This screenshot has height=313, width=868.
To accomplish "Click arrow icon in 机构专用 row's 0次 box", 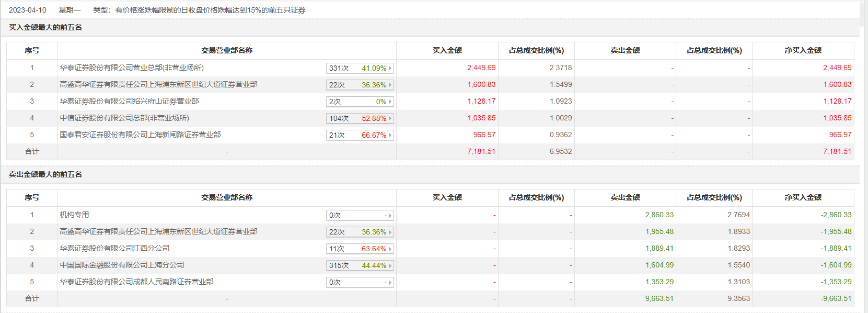I will click(x=390, y=216).
